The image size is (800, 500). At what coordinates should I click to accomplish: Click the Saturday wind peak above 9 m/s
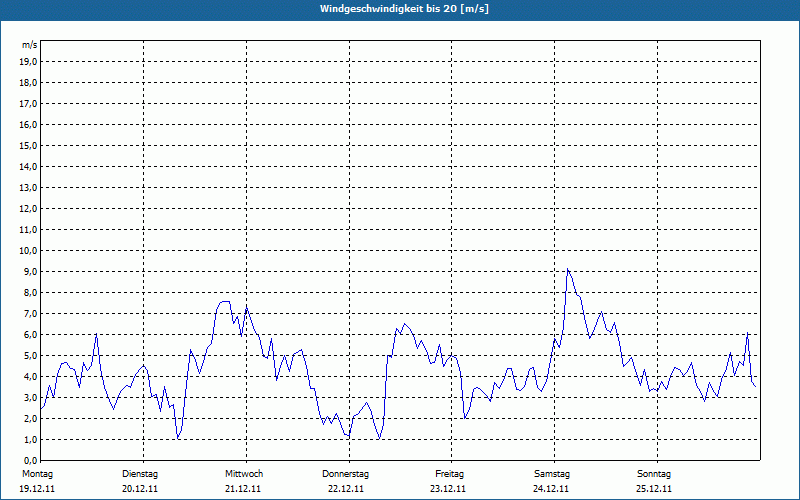568,270
